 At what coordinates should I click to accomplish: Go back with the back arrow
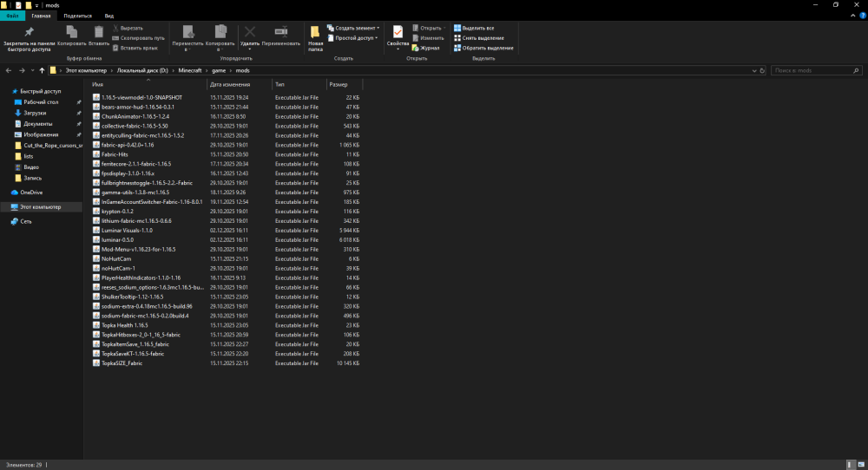click(x=9, y=71)
